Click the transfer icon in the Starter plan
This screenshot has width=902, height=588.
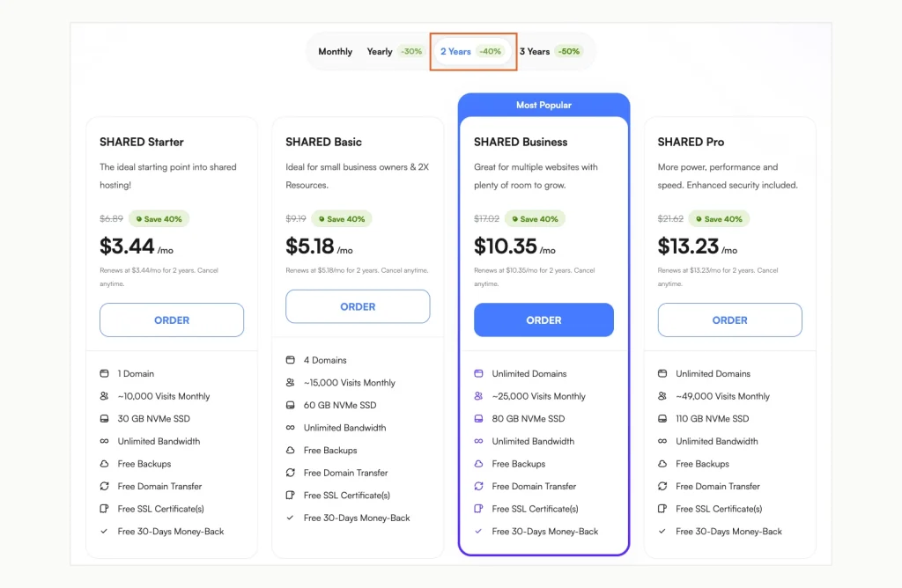pyautogui.click(x=104, y=486)
